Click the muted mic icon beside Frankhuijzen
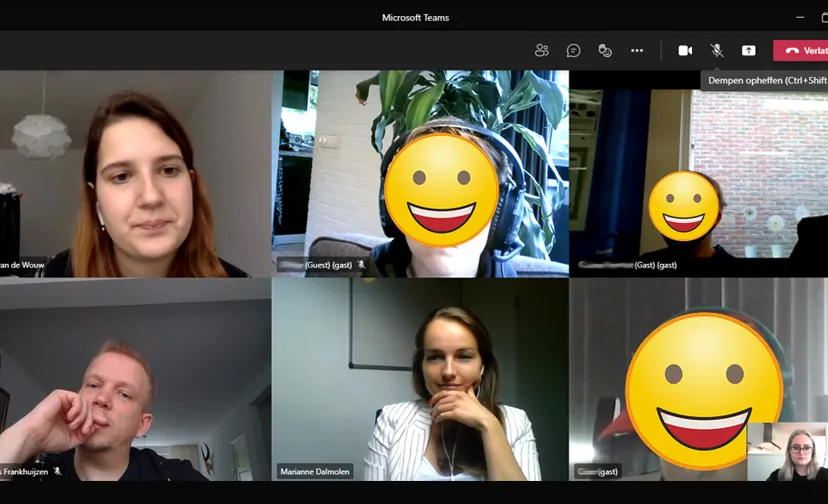The width and height of the screenshot is (828, 504). [x=57, y=471]
